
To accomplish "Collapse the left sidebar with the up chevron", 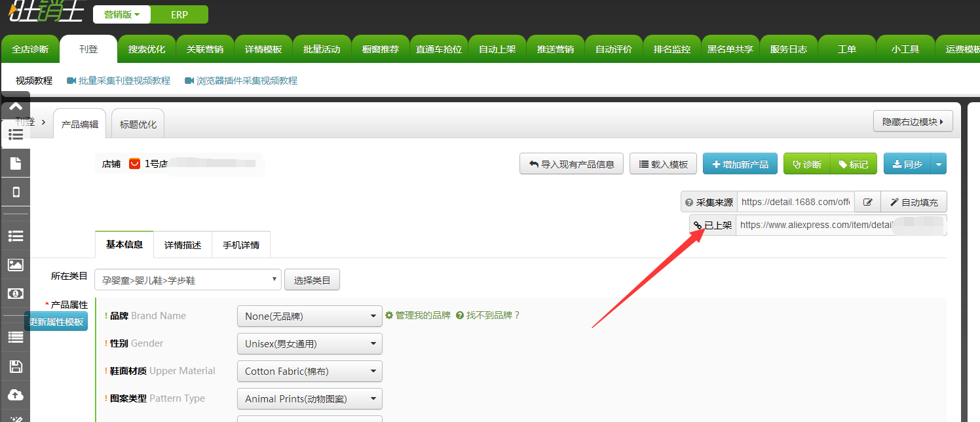I will tap(16, 106).
